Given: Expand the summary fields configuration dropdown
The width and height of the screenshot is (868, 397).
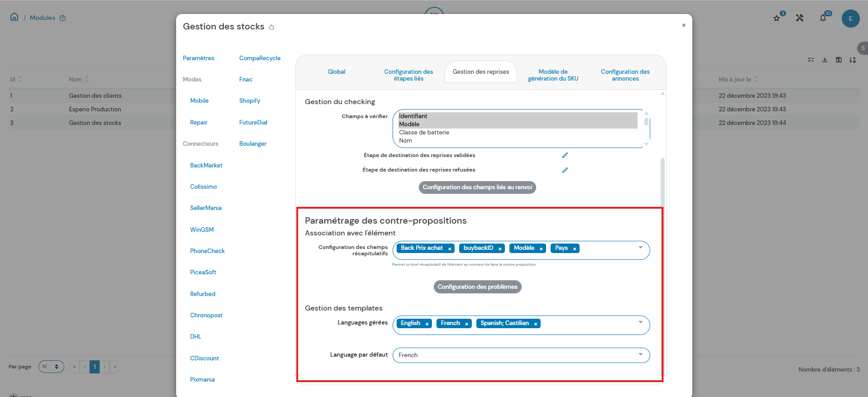Looking at the screenshot, I should pyautogui.click(x=640, y=248).
